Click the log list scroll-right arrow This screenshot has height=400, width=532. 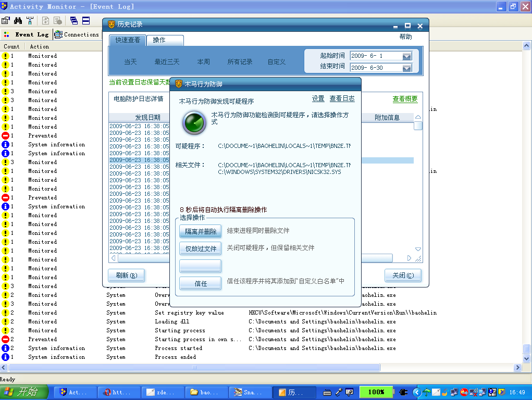[x=409, y=258]
